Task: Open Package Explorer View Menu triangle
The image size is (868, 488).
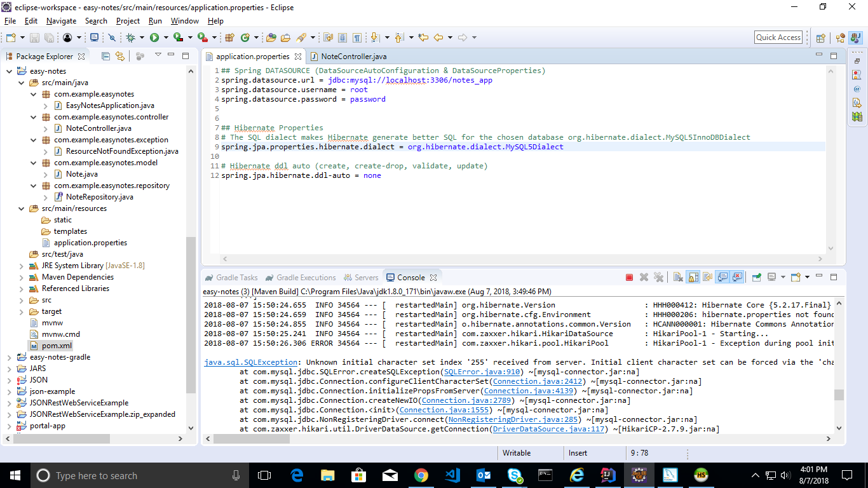Action: (x=158, y=55)
